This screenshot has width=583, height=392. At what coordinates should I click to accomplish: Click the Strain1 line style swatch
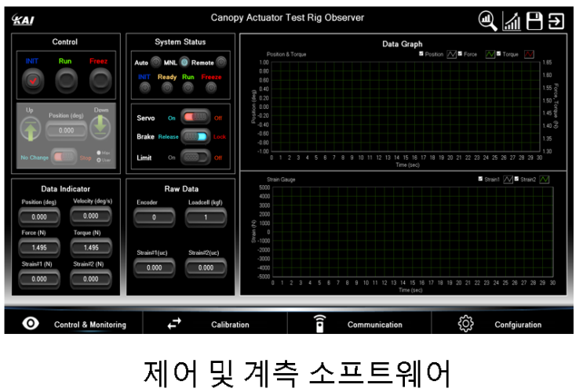[x=508, y=180]
